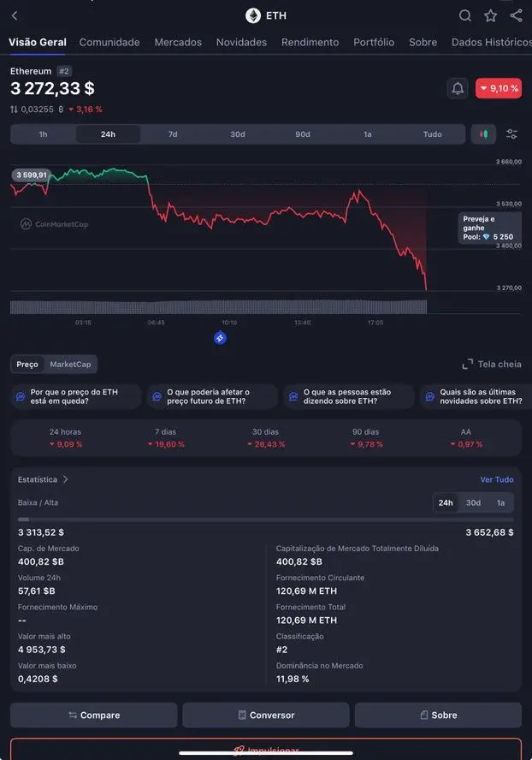
Task: Tap the document icon on Sobre button
Action: 424,715
